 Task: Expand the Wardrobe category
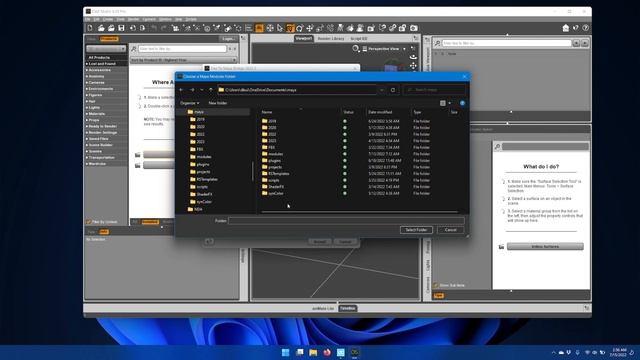87,164
